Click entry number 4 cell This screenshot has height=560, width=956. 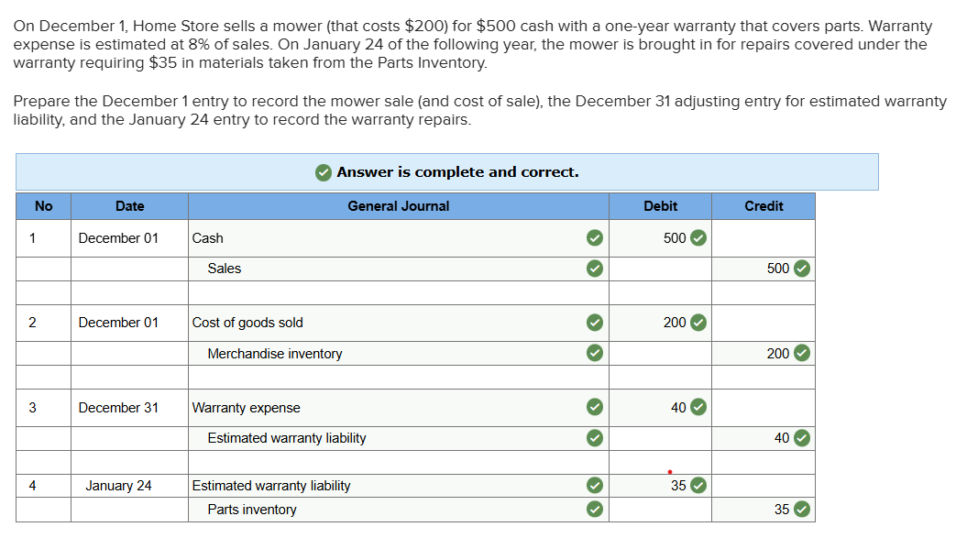tap(43, 486)
